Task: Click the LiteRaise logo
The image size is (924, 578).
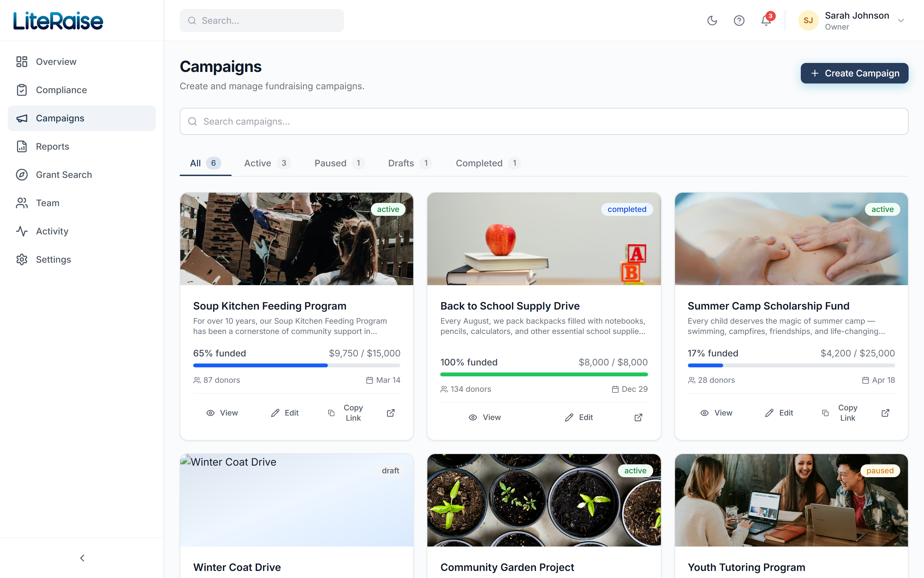Action: [58, 21]
